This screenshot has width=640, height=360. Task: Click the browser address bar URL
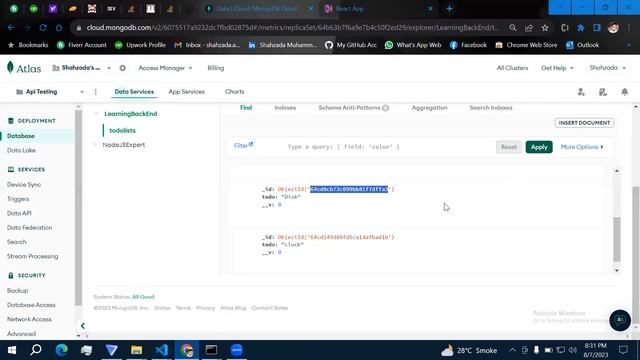[292, 28]
